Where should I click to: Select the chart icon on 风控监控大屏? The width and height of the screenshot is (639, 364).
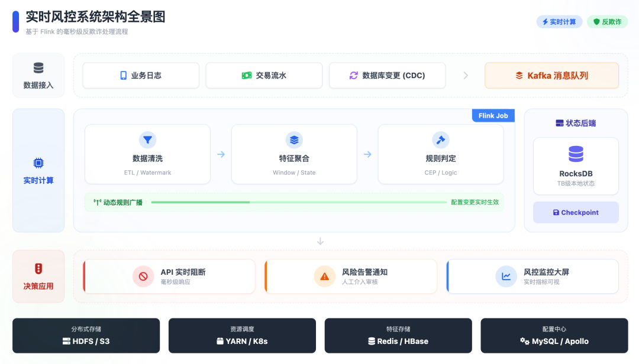(506, 276)
